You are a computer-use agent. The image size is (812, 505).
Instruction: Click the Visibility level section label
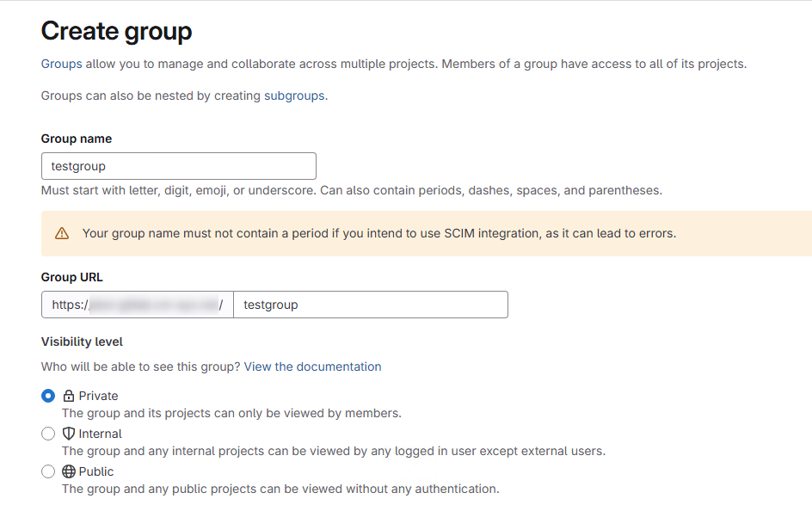tap(82, 342)
